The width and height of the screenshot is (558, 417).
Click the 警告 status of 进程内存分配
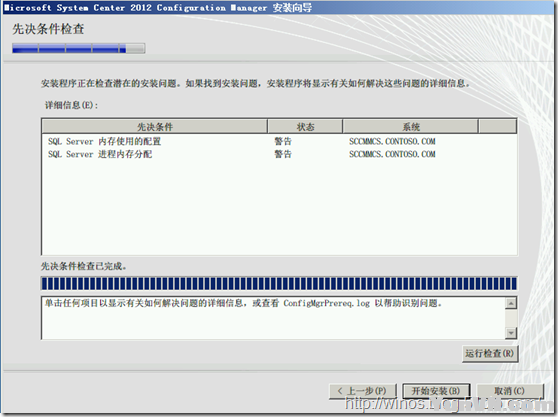click(x=283, y=154)
